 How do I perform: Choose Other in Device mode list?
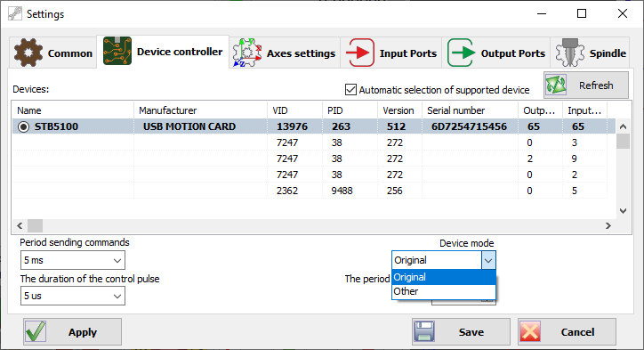[444, 291]
